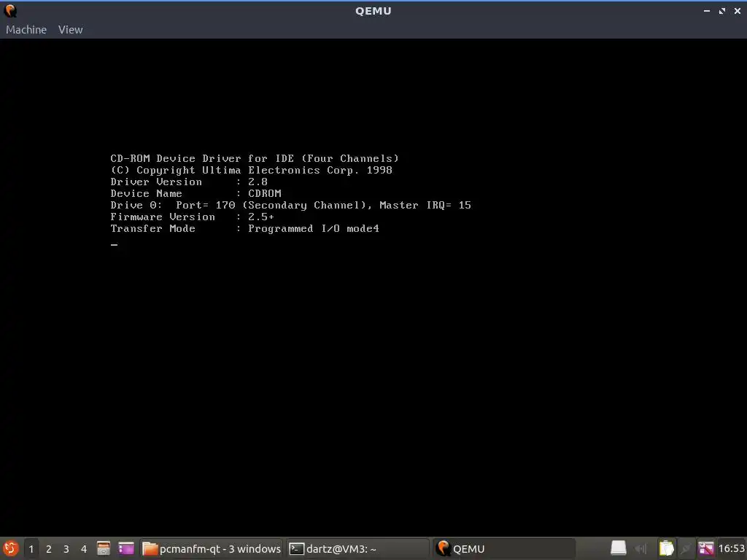Click 'Transfer Mode : Programmed I/O mode4' line
Image resolution: width=747 pixels, height=560 pixels.
click(x=245, y=228)
